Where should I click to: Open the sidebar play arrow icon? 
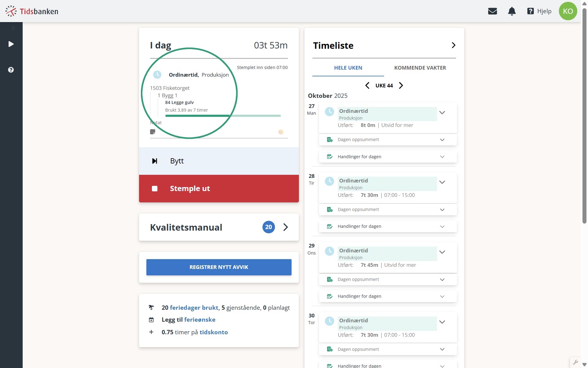pyautogui.click(x=11, y=44)
